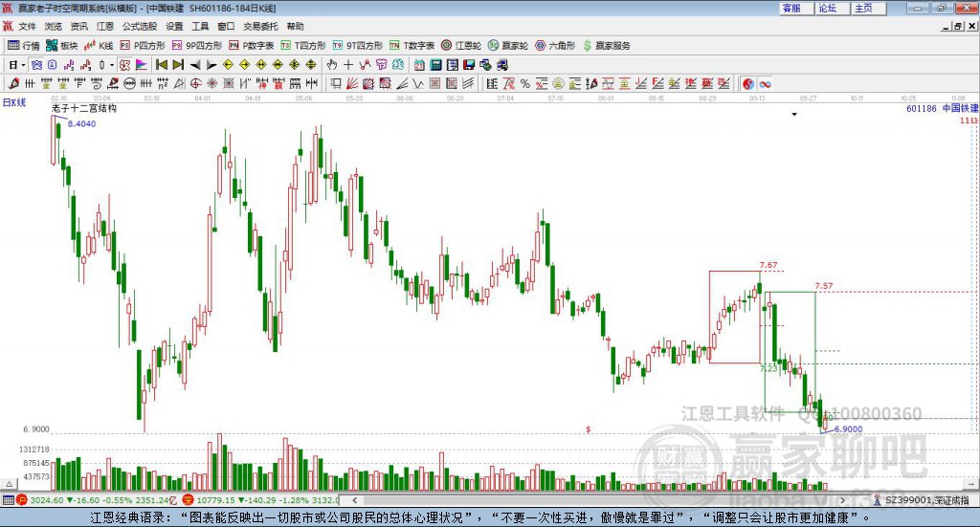Jump to last bar with skip-to-end icon
980x527 pixels.
[178, 65]
